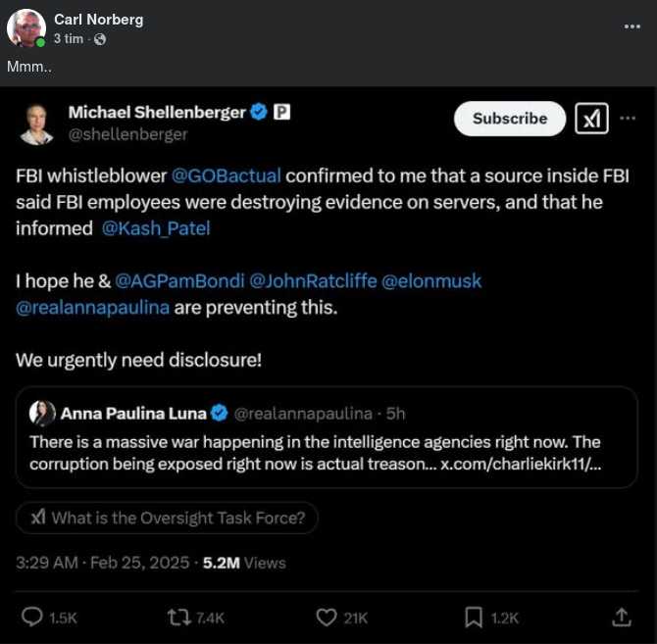Image resolution: width=657 pixels, height=644 pixels.
Task: Click the Carl Norberg author name
Action: point(98,20)
